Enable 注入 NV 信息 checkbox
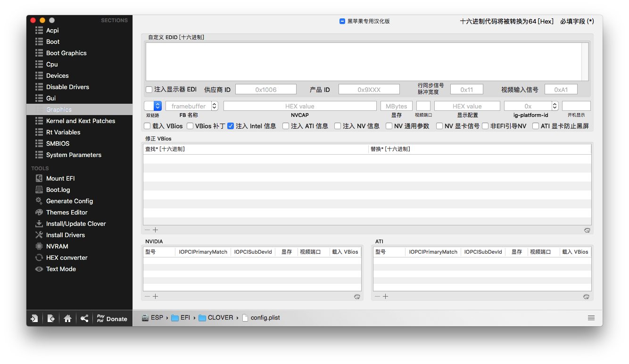This screenshot has height=364, width=629. click(x=338, y=126)
